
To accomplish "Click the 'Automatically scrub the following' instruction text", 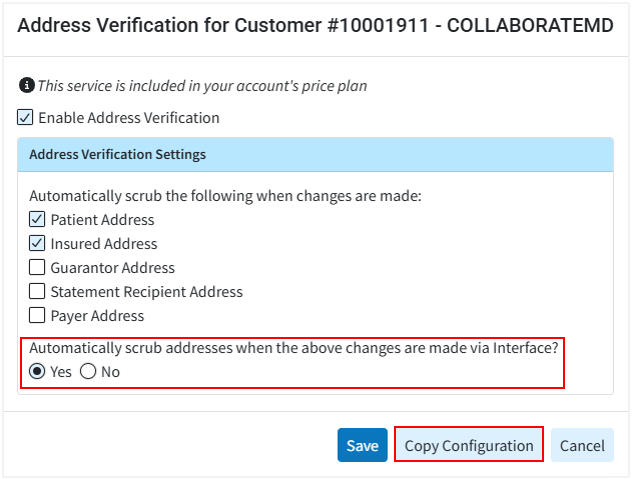I will (x=225, y=195).
